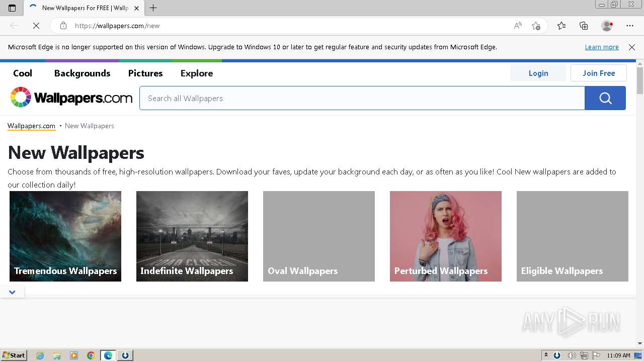
Task: Open media player from taskbar
Action: [74, 355]
